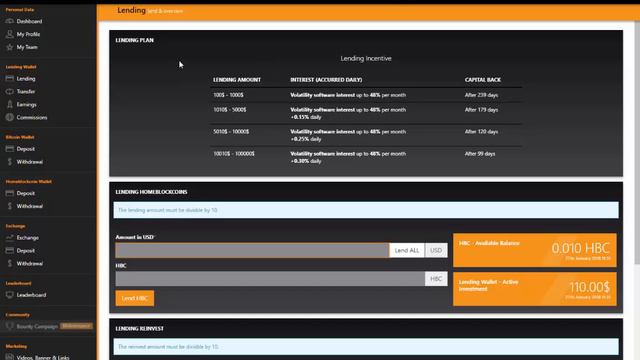Open the Bounty Campaign link
This screenshot has width=640, height=360.
pyautogui.click(x=37, y=326)
